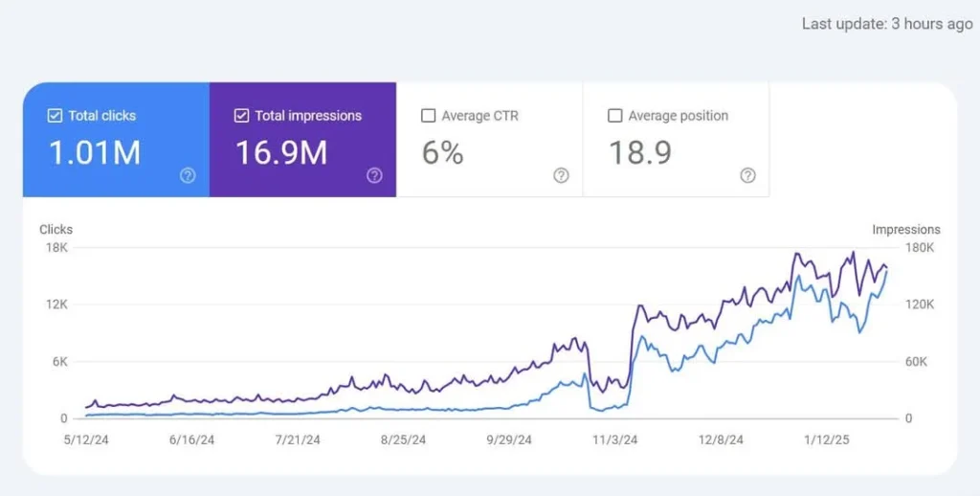
Task: Click the 11/3/24 date on the chart axis
Action: (613, 440)
